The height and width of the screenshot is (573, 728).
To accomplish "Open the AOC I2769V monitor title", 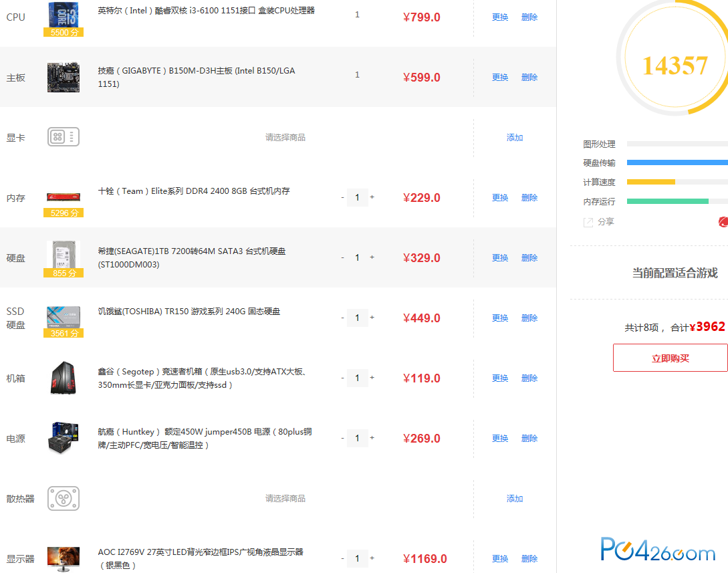I will click(201, 558).
